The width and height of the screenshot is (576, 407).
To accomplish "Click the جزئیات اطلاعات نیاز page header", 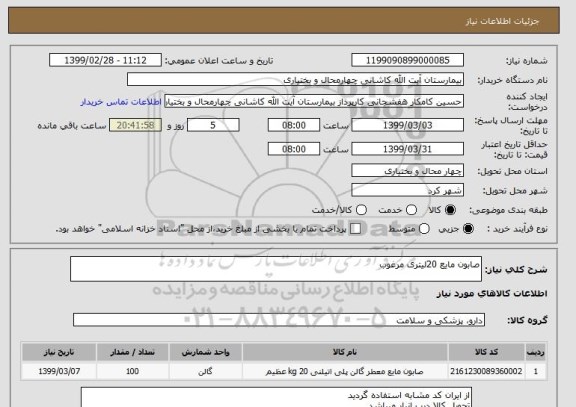I will 502,21.
